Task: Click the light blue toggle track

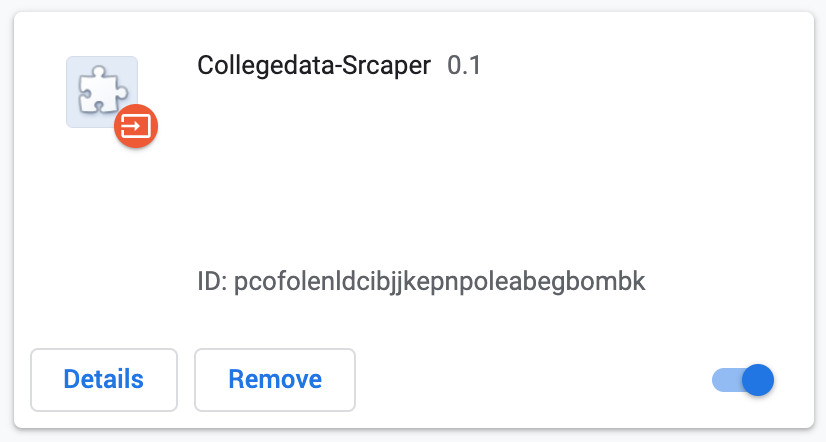Action: click(x=724, y=380)
